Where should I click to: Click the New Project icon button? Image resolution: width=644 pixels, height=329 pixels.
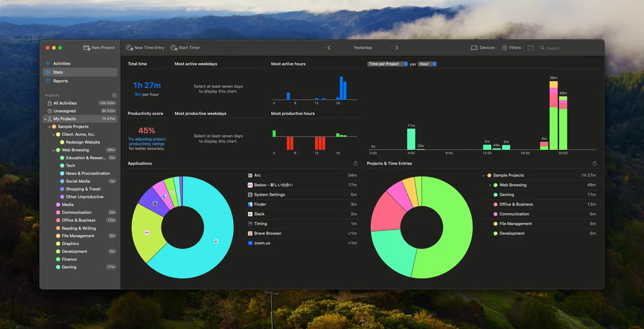(x=99, y=48)
